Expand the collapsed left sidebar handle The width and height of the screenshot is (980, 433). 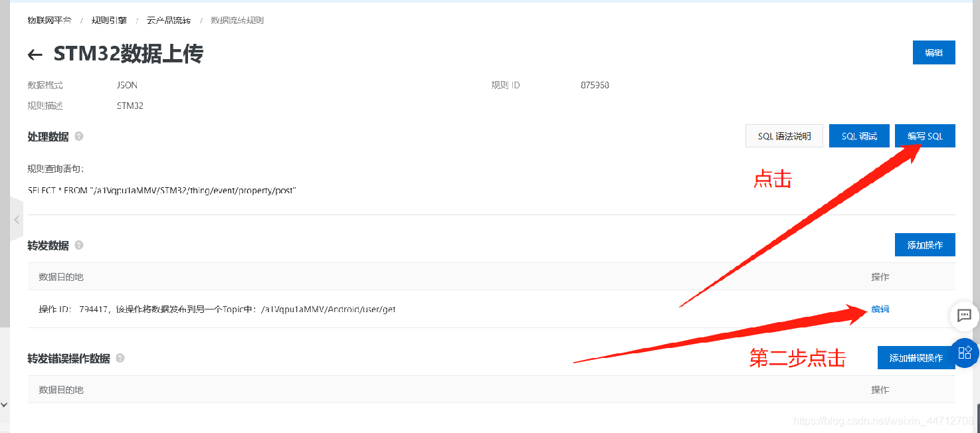pyautogui.click(x=17, y=219)
